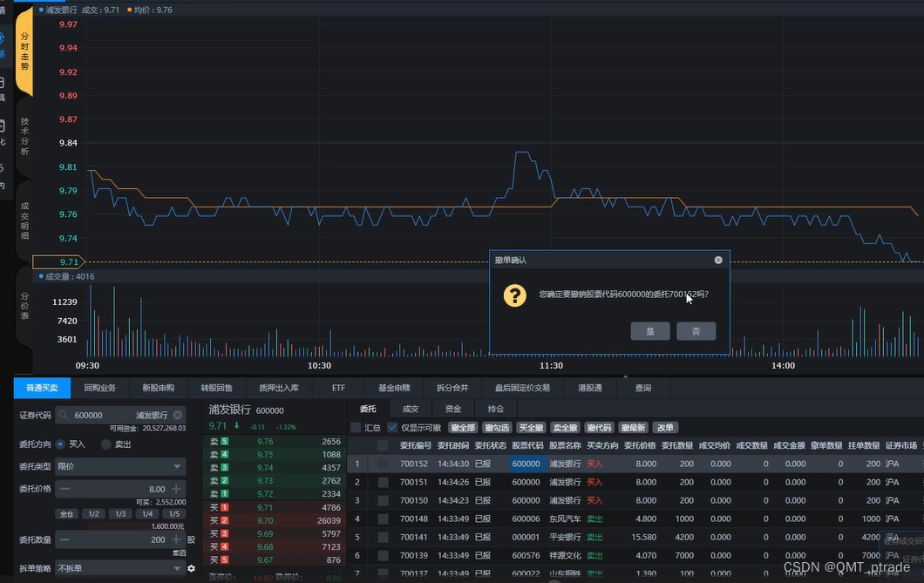Tick the 汇总 checkbox
The height and width of the screenshot is (583, 924).
(356, 428)
